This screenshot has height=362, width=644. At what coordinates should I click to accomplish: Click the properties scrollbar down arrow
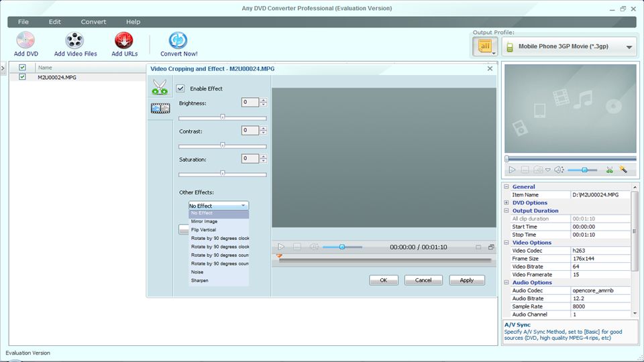[635, 314]
